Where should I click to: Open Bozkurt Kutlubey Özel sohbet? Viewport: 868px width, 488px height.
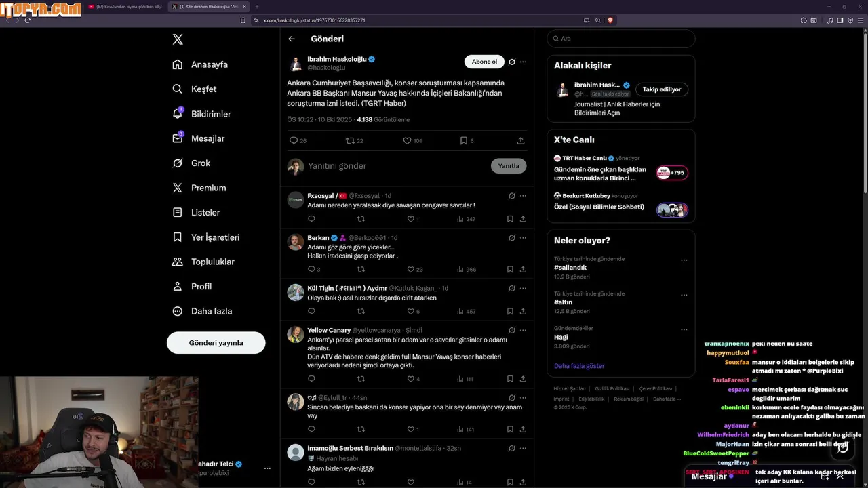pos(621,203)
